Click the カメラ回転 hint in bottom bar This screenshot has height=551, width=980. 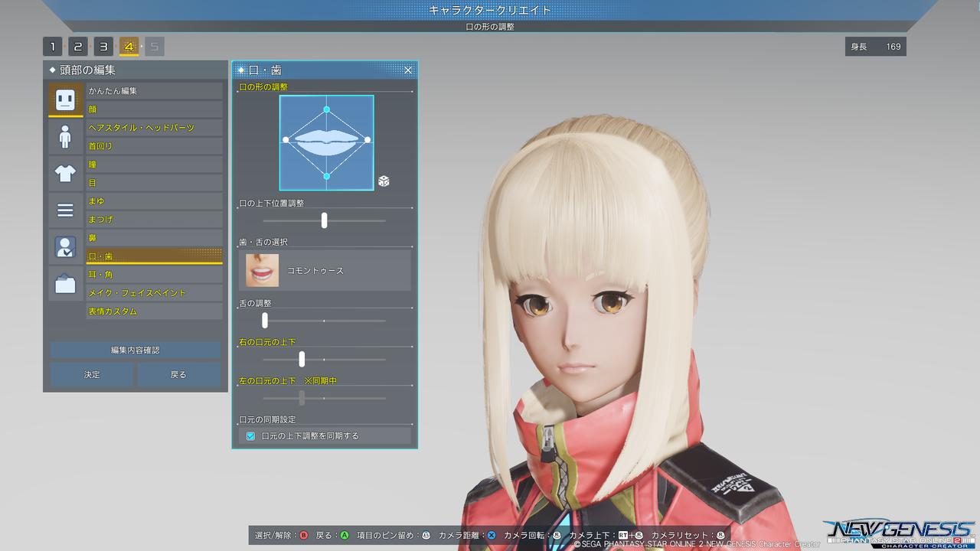pyautogui.click(x=533, y=535)
